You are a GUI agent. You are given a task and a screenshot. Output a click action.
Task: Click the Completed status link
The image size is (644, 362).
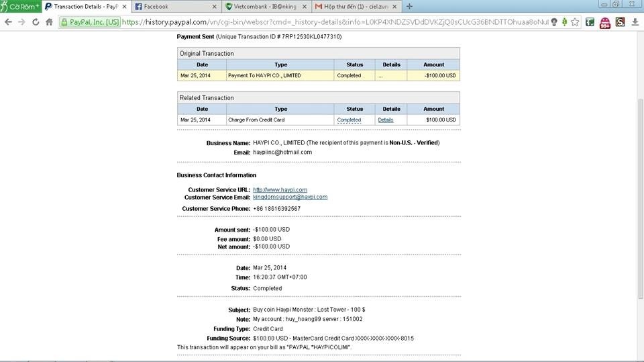click(349, 120)
